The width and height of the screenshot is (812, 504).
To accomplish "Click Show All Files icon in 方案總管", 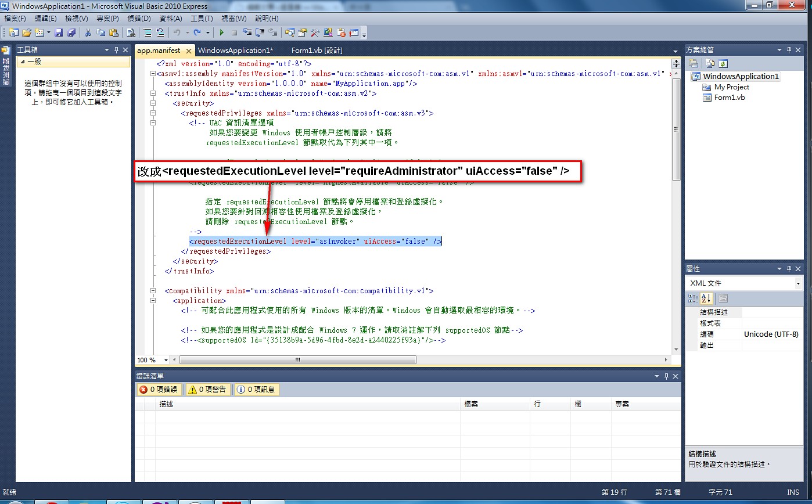I will (x=711, y=63).
